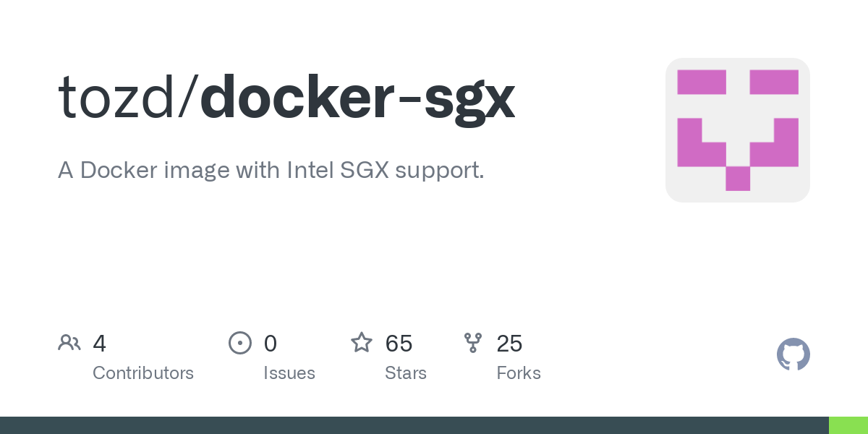Viewport: 868px width, 434px height.
Task: Click the 'A Docker image with Intel SGX support.' description
Action: click(271, 171)
